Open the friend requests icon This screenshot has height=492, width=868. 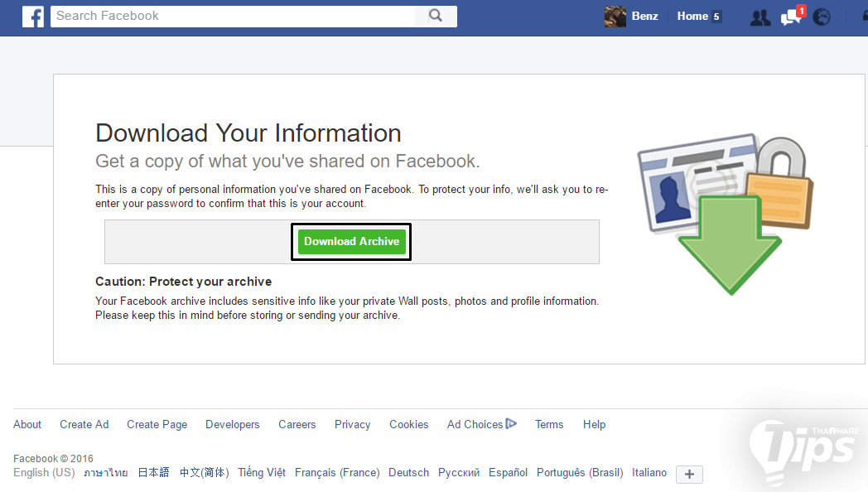[760, 17]
